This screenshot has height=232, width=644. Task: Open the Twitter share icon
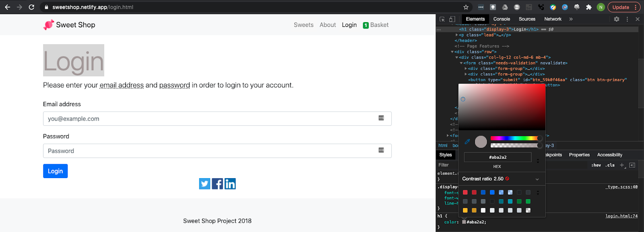click(x=204, y=184)
